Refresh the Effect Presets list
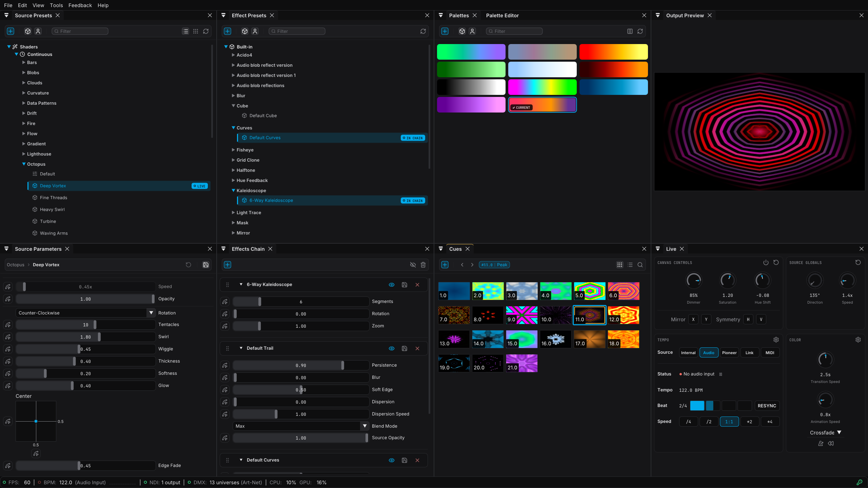This screenshot has width=868, height=488. point(423,31)
